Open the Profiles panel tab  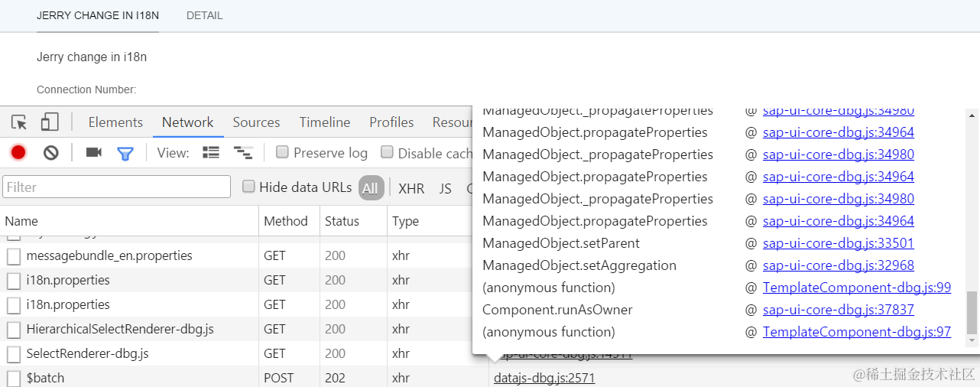[x=391, y=122]
